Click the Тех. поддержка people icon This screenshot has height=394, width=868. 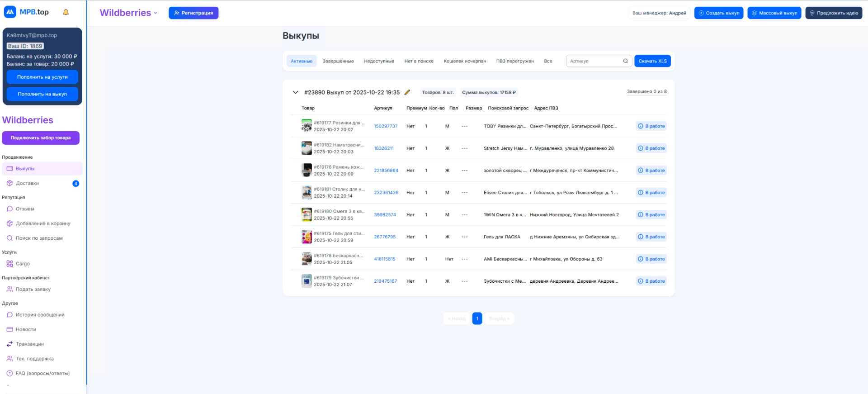coord(9,359)
